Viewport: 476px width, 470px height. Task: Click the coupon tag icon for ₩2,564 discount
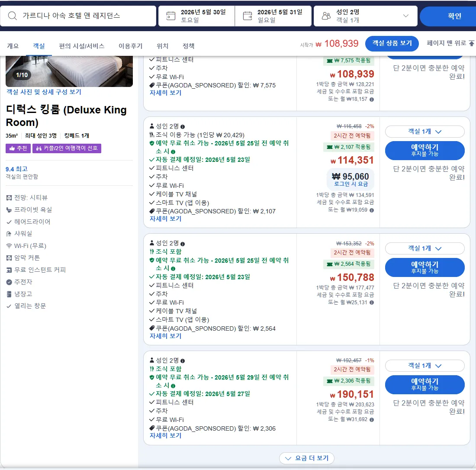(x=152, y=328)
